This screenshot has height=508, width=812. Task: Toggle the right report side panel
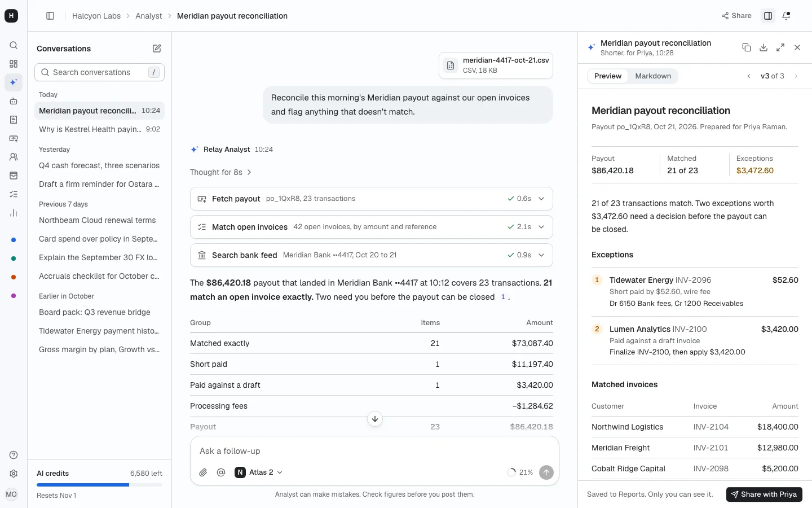tap(768, 16)
